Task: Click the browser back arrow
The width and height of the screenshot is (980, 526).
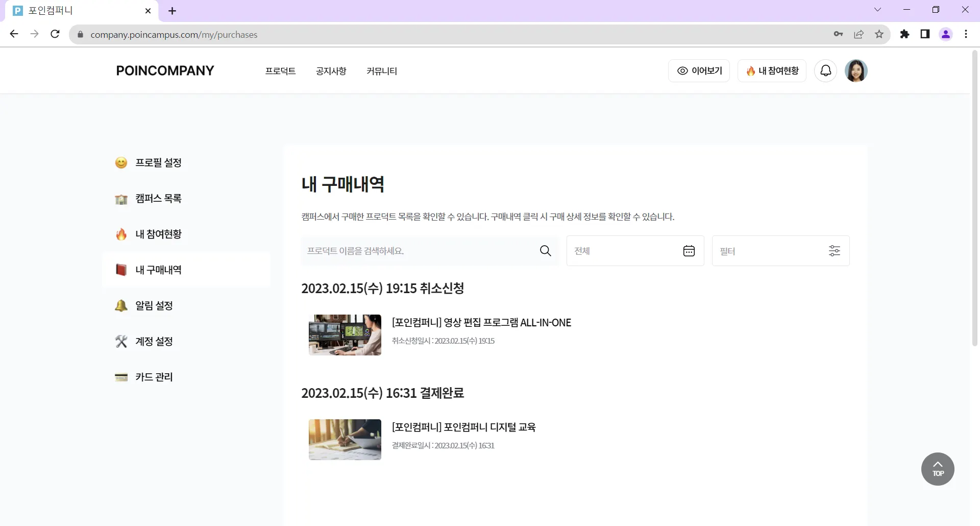Action: click(14, 34)
